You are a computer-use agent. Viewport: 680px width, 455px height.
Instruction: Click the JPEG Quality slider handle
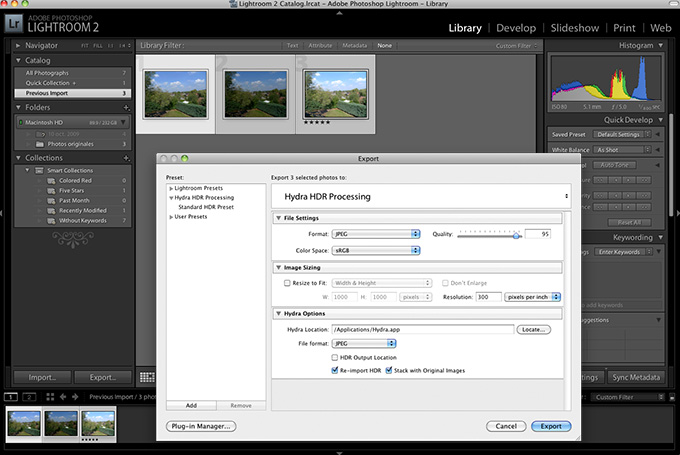coord(517,234)
